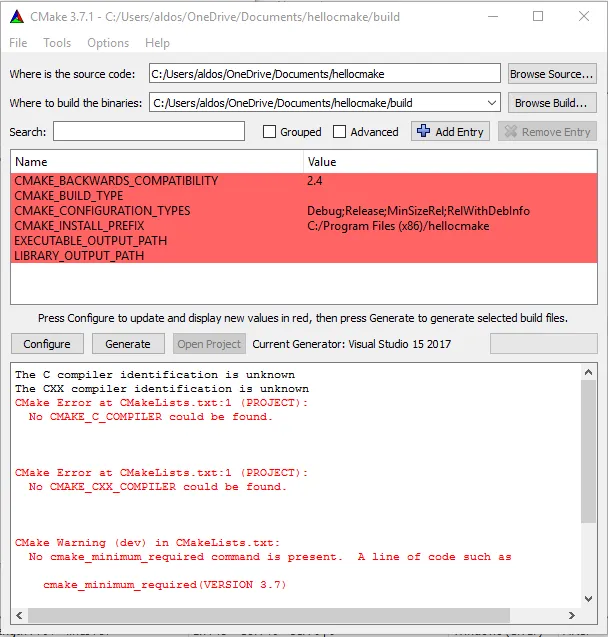Click the vertical scrollbar thumb in output log
The height and width of the screenshot is (637, 608).
coord(589,451)
